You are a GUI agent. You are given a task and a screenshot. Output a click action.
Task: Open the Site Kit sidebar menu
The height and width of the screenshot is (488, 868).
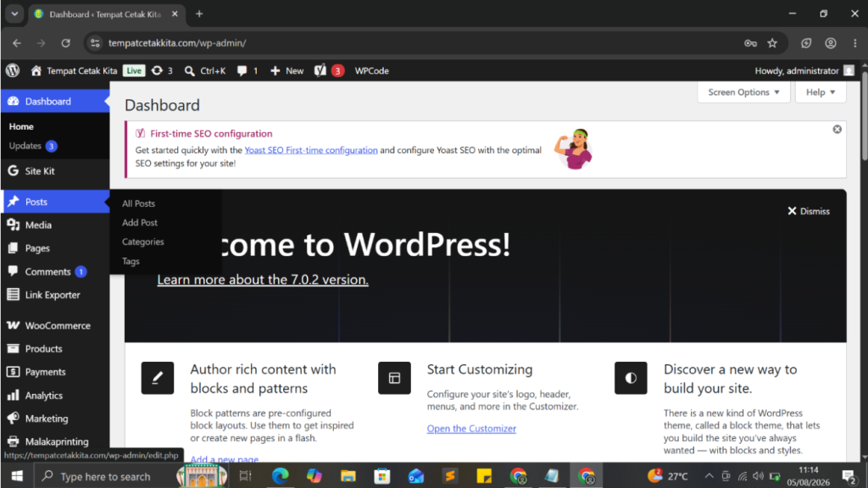55,171
